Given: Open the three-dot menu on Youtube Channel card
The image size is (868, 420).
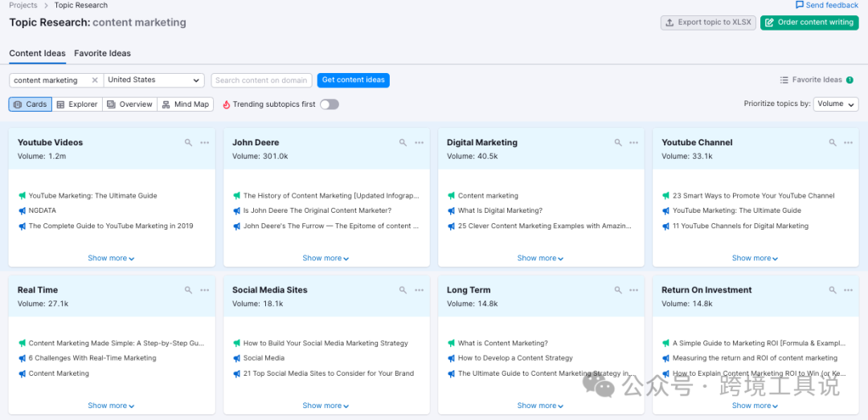Looking at the screenshot, I should pyautogui.click(x=849, y=143).
